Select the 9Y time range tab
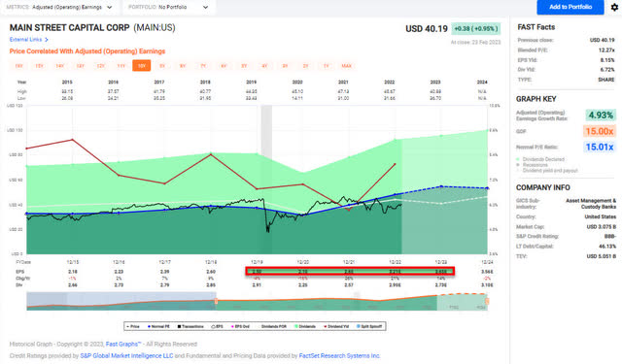Screen dimensions: 622x364 [162, 66]
